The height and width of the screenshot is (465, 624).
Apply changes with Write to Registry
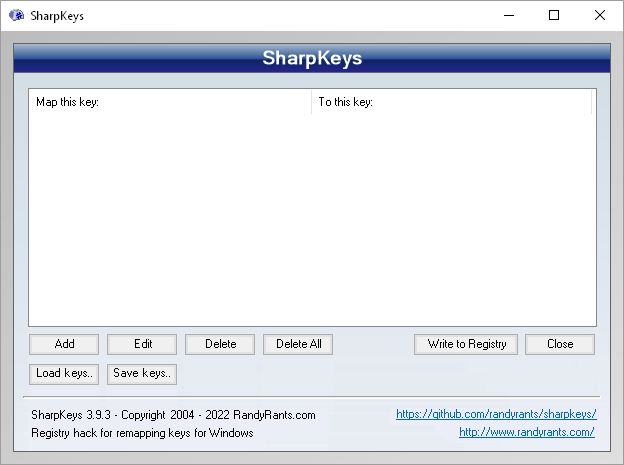click(466, 344)
